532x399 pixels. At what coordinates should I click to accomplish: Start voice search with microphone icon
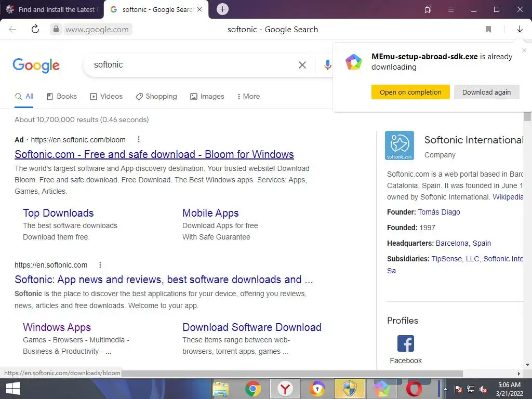click(x=327, y=65)
